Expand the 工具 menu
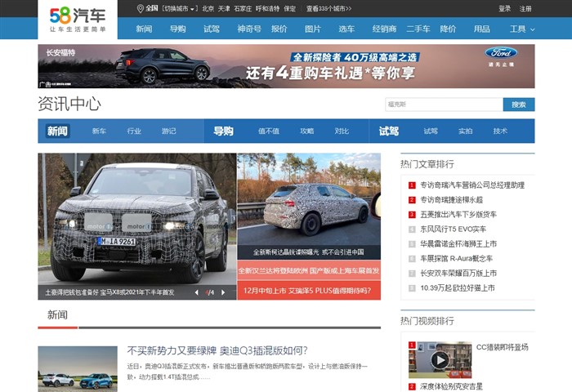This screenshot has width=572, height=392. [x=522, y=29]
